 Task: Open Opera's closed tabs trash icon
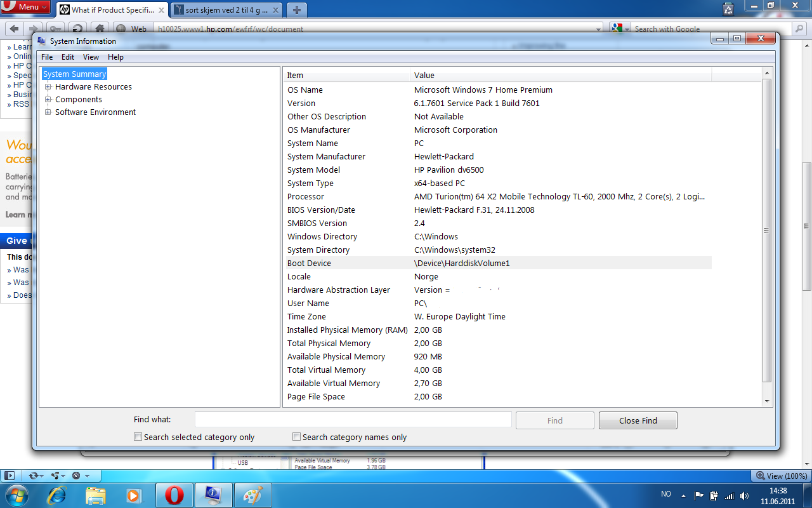pyautogui.click(x=730, y=9)
